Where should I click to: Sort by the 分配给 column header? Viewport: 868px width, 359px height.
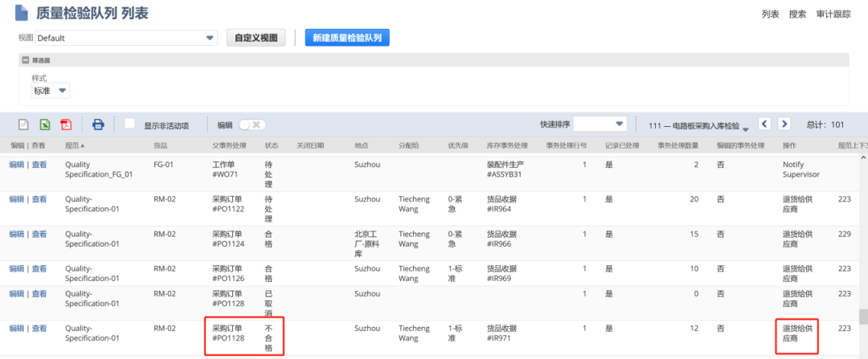pos(408,145)
